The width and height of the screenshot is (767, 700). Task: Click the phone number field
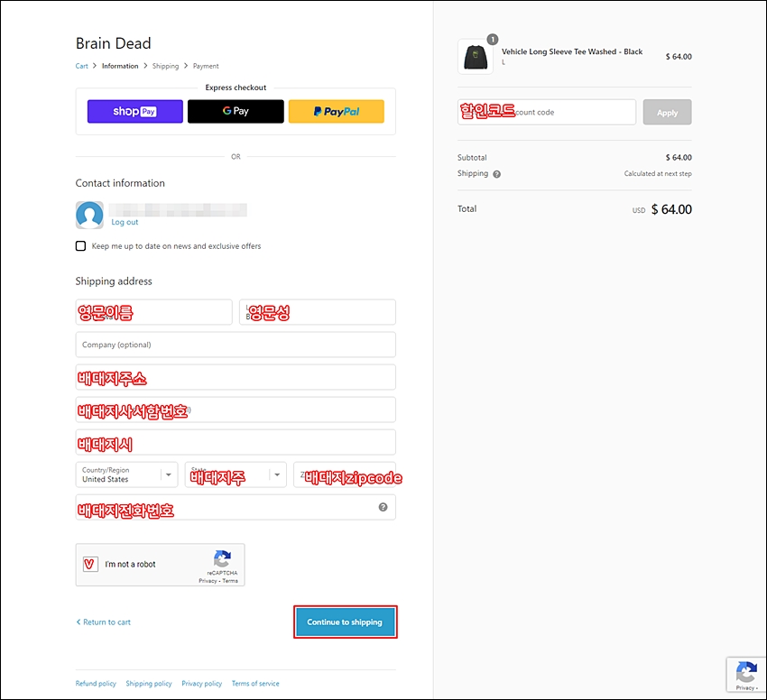coord(236,507)
